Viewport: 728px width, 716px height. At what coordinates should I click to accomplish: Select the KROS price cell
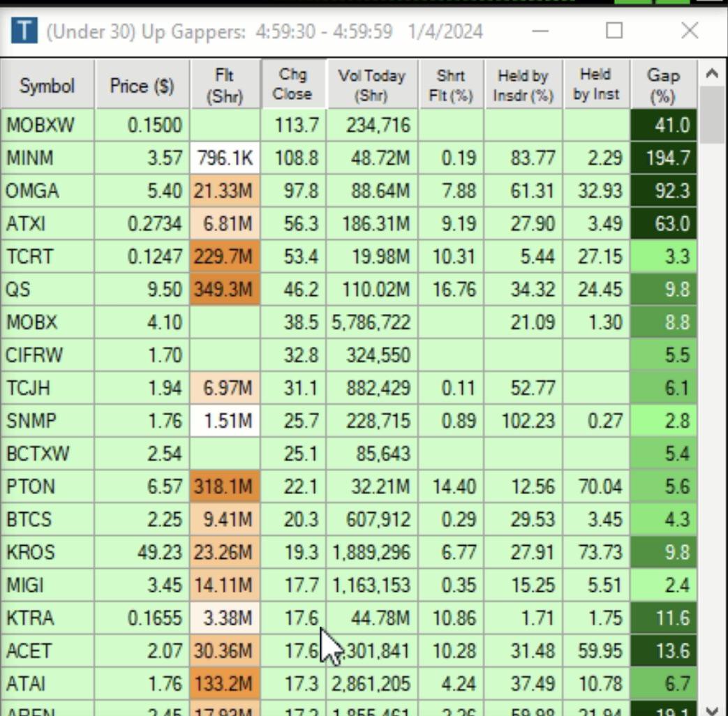(142, 552)
